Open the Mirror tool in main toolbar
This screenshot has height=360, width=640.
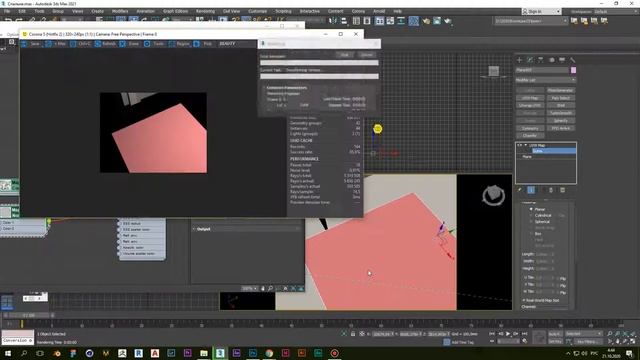pos(333,21)
